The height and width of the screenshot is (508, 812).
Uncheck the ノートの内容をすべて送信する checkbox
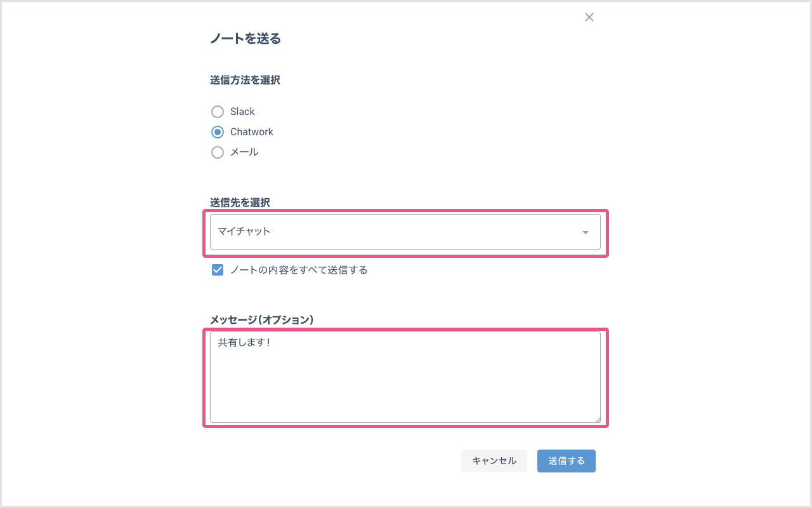(218, 270)
